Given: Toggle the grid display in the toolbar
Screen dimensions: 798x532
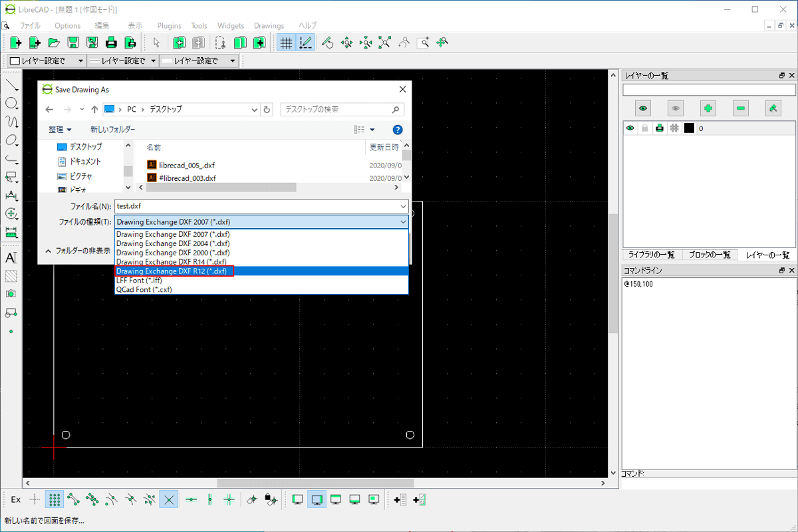Looking at the screenshot, I should [x=286, y=43].
